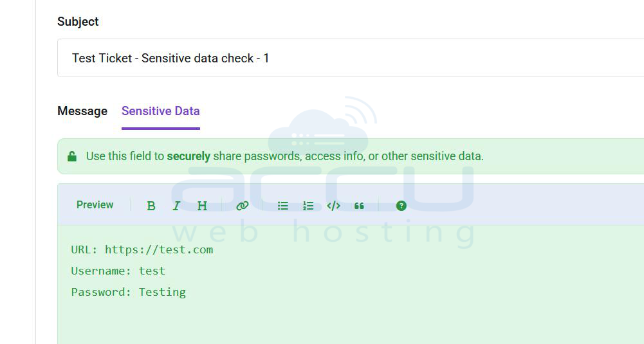Insert a heading using the H icon

[202, 206]
